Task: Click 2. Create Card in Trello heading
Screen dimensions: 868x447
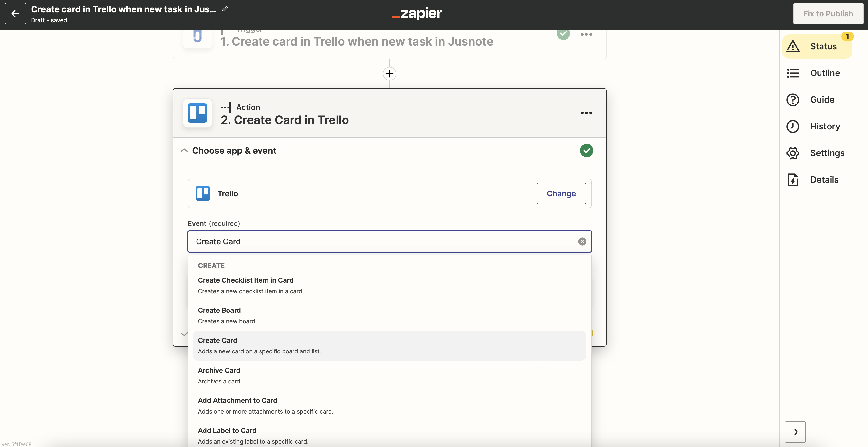Action: [x=285, y=120]
